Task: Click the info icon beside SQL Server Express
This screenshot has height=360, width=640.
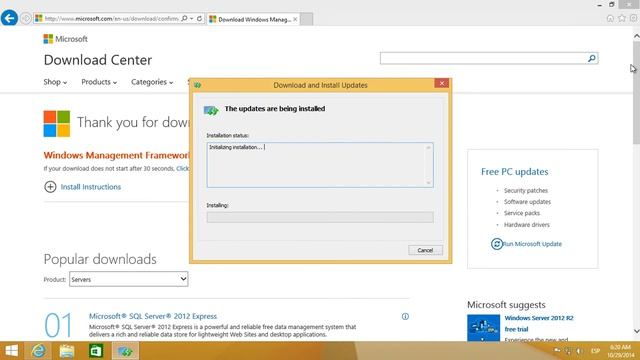Action: click(x=405, y=316)
